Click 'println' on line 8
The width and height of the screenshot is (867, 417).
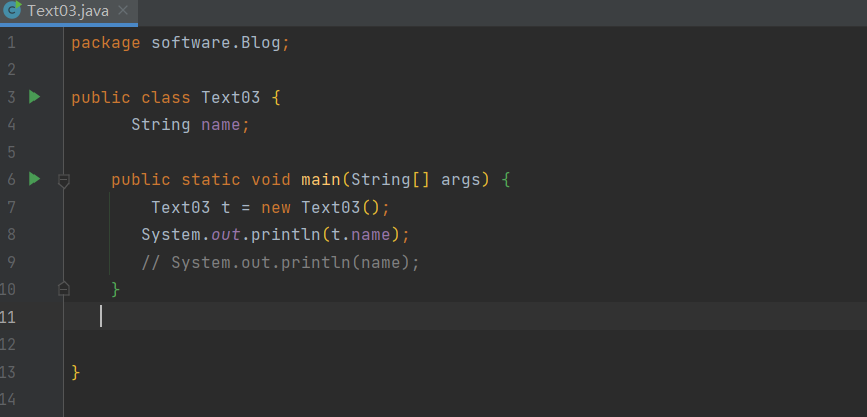(286, 235)
